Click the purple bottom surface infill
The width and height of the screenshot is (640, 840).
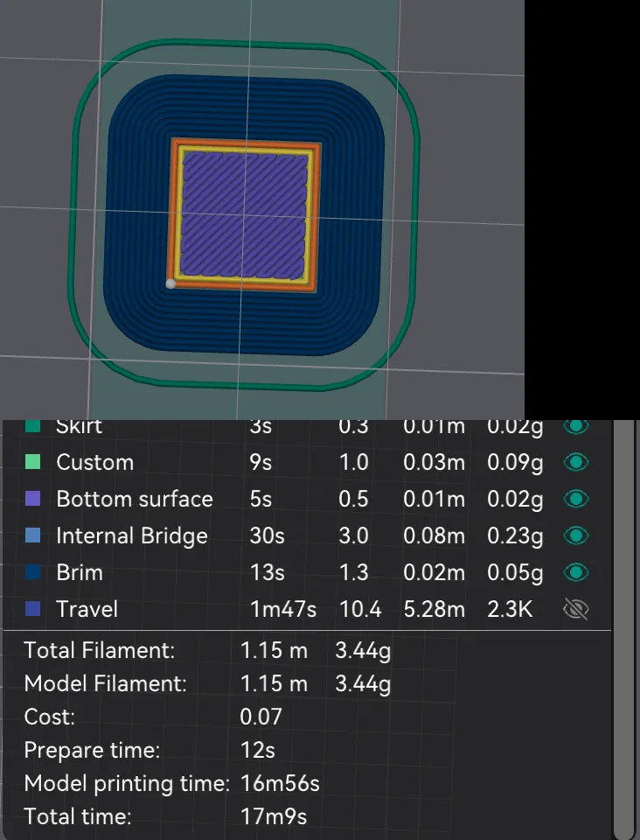(244, 215)
